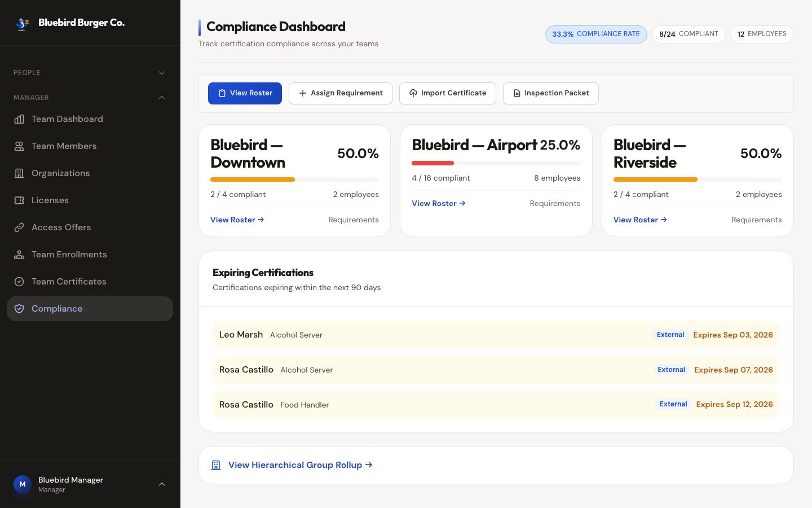The width and height of the screenshot is (812, 508).
Task: Click the Bluebird Burger Co. bird logo
Action: coord(23,23)
